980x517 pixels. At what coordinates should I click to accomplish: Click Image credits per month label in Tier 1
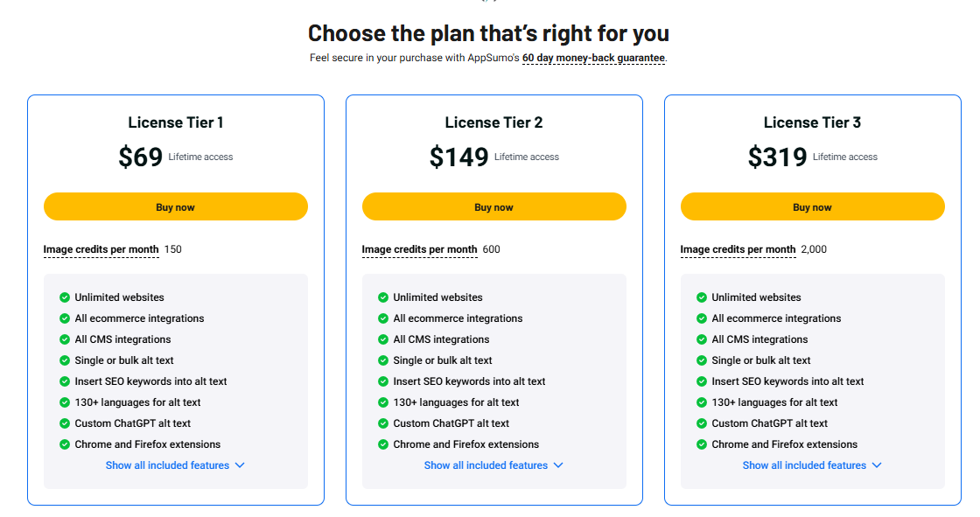[101, 249]
